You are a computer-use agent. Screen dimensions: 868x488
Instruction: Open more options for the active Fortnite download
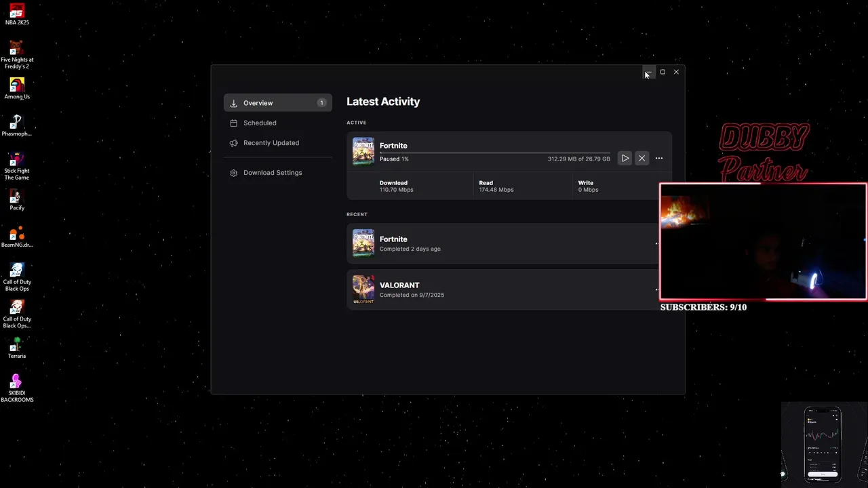pos(659,159)
